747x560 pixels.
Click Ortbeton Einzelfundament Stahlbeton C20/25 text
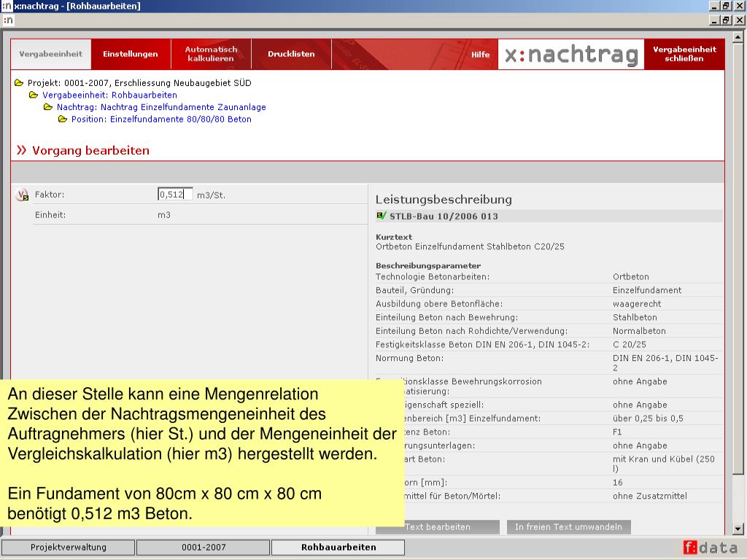[470, 246]
